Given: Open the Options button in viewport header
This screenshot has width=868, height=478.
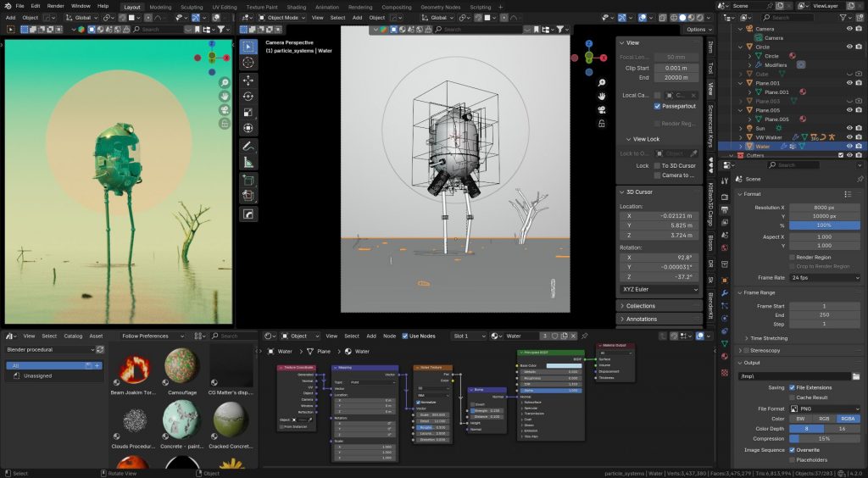Looking at the screenshot, I should pos(698,30).
